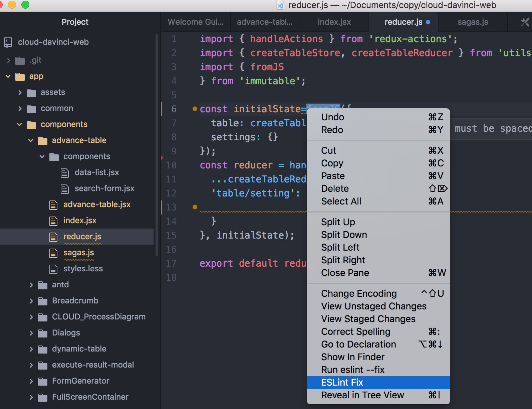
Task: Choose View Unstaged Changes entry
Action: pos(378,306)
